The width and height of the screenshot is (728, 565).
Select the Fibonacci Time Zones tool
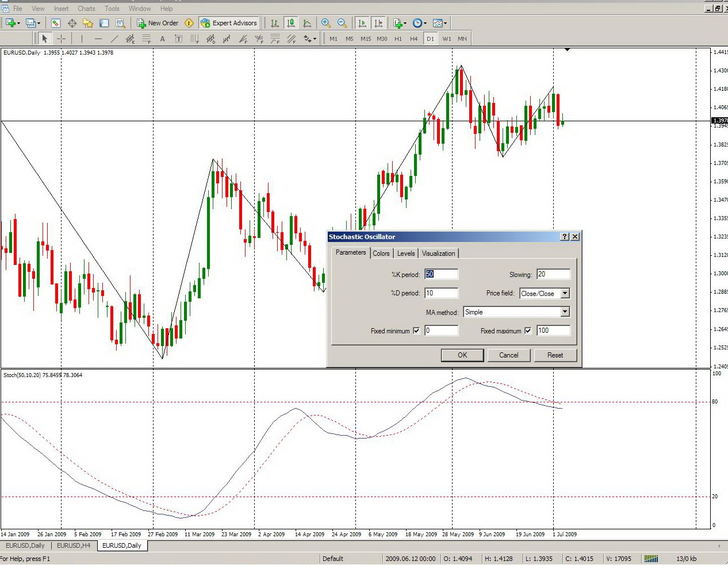pyautogui.click(x=195, y=39)
